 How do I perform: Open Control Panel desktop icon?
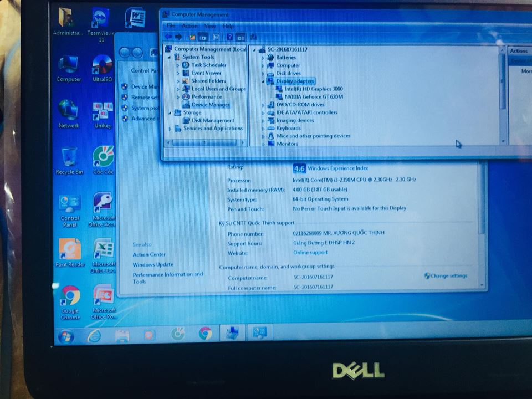pyautogui.click(x=70, y=211)
